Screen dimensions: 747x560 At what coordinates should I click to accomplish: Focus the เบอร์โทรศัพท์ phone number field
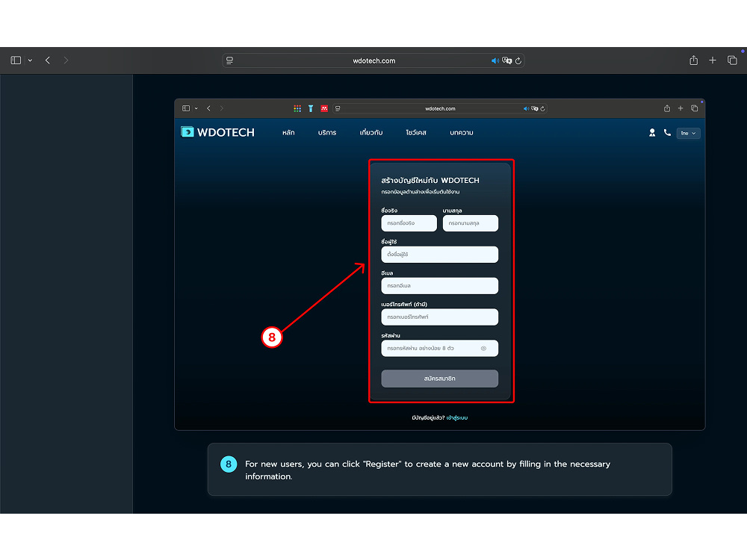(440, 317)
